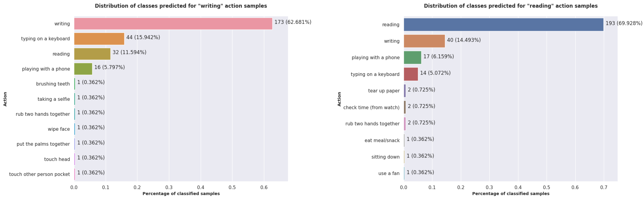Click the red bar labeled 14 (5.072%)
The image size is (644, 199).
pos(411,74)
